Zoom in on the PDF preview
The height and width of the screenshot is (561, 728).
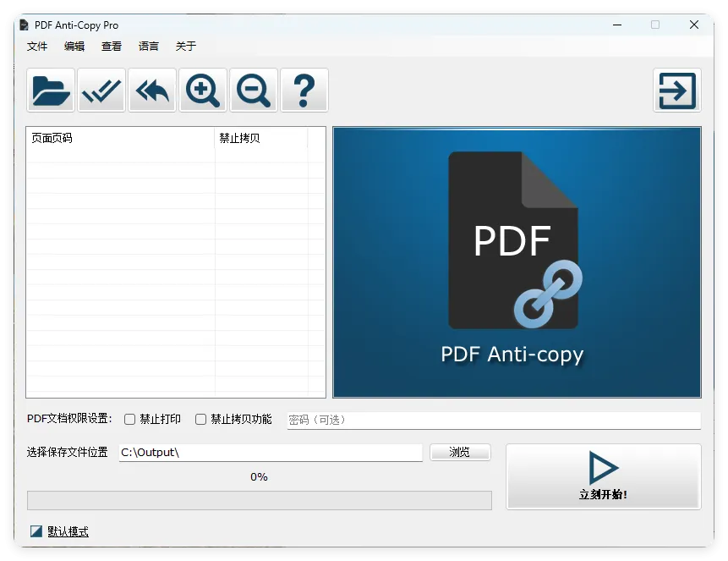click(202, 90)
